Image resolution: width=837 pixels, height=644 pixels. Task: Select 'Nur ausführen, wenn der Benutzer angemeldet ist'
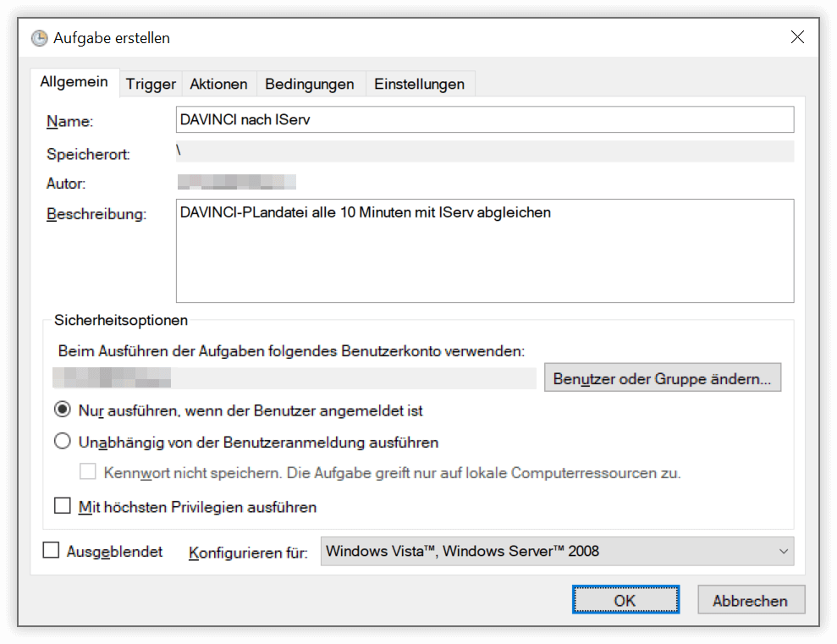pos(62,409)
